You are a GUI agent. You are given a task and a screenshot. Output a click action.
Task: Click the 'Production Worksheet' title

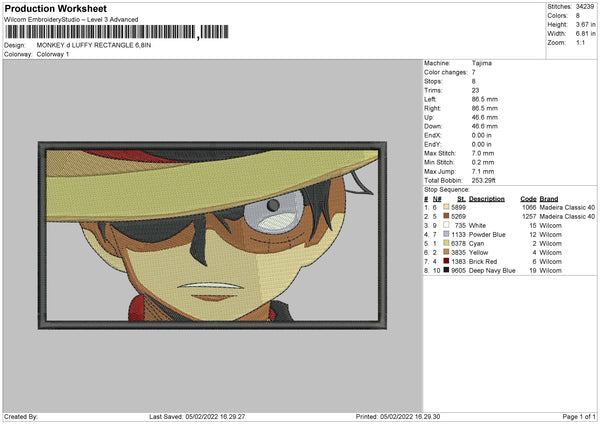(x=55, y=8)
